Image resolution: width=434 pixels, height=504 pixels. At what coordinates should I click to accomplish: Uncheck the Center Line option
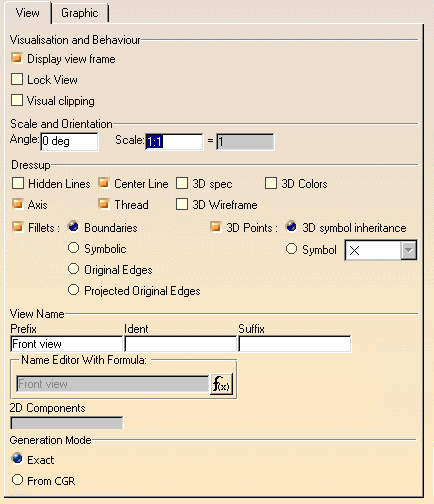[104, 183]
